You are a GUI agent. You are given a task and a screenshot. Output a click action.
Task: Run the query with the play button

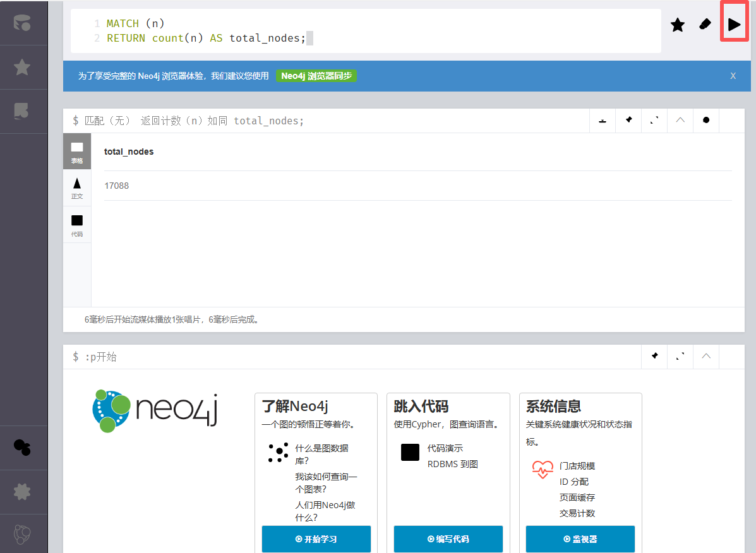(x=734, y=24)
